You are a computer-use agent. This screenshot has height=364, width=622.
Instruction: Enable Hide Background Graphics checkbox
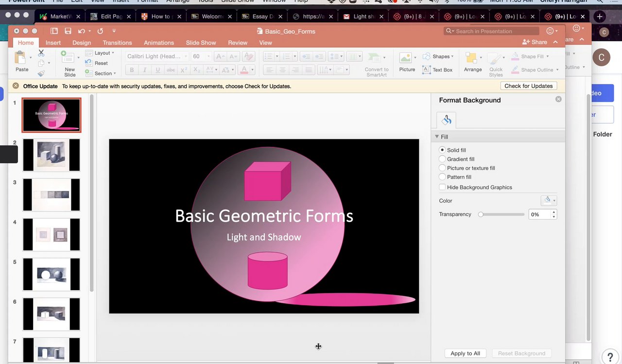(442, 187)
